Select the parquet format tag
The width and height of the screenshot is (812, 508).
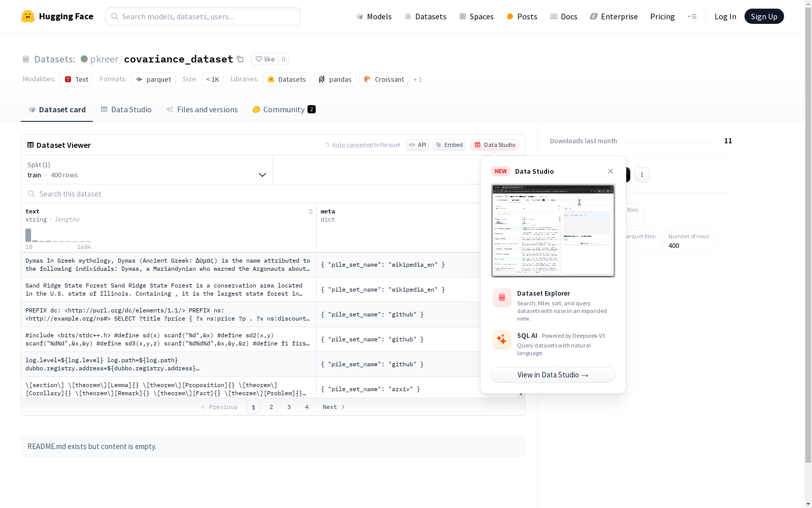click(x=153, y=79)
